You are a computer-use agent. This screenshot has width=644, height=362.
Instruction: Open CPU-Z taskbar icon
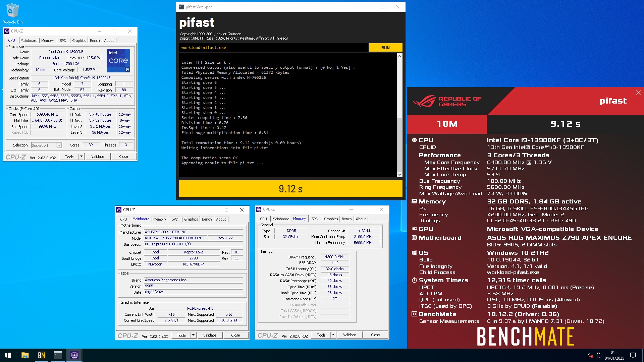point(74,355)
